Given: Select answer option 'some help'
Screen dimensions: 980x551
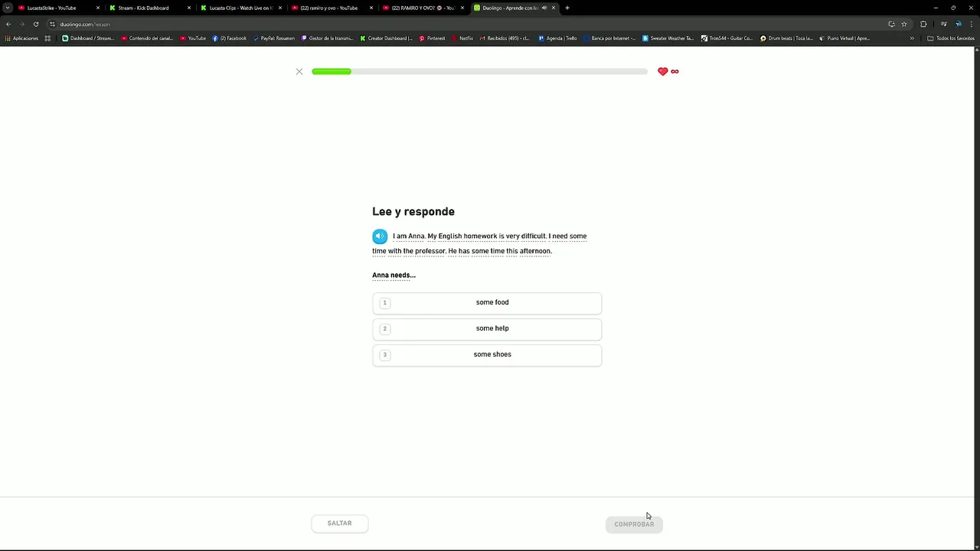Looking at the screenshot, I should pos(487,329).
